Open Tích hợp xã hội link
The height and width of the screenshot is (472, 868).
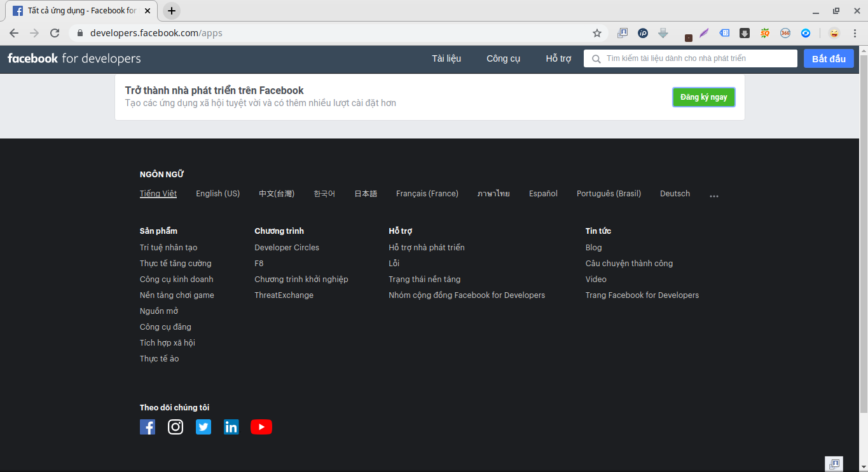[x=167, y=343]
